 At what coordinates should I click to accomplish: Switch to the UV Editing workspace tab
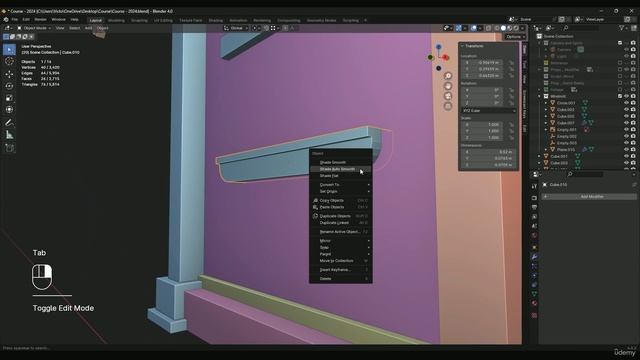point(163,20)
